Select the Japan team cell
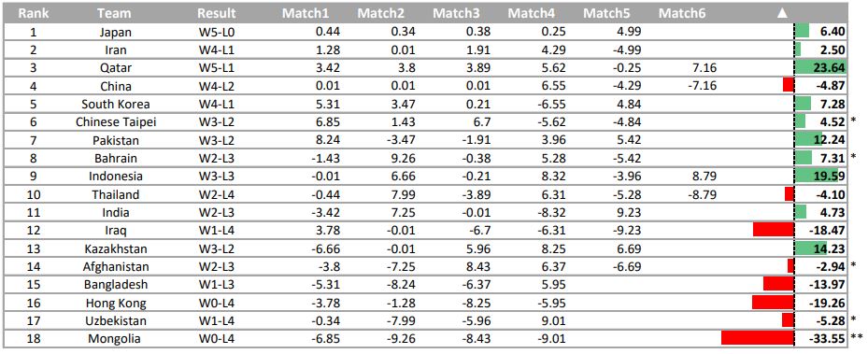 tap(116, 32)
